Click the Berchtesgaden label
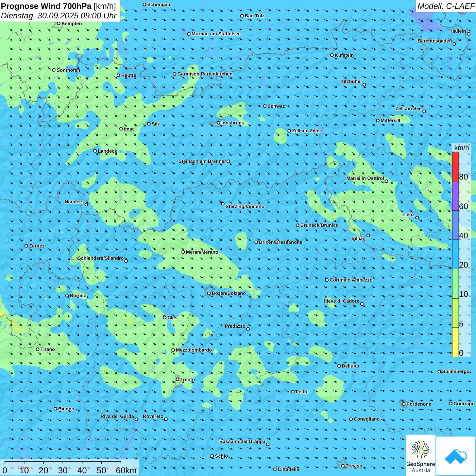 pyautogui.click(x=435, y=41)
